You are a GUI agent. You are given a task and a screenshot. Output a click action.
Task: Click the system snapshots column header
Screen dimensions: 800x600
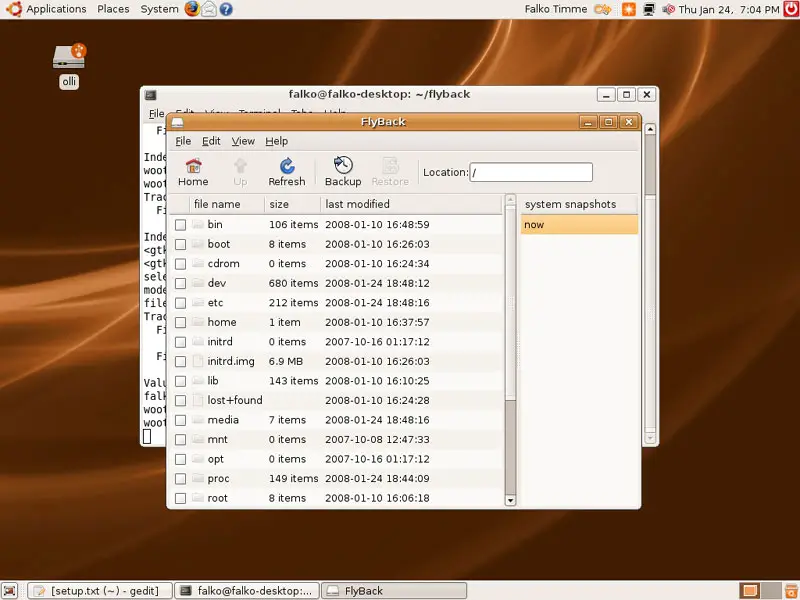point(579,204)
